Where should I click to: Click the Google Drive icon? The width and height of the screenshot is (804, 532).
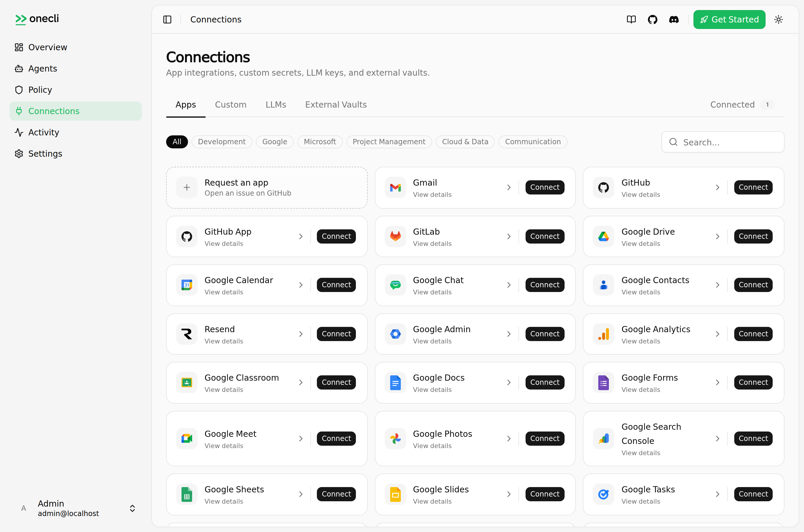(x=604, y=236)
